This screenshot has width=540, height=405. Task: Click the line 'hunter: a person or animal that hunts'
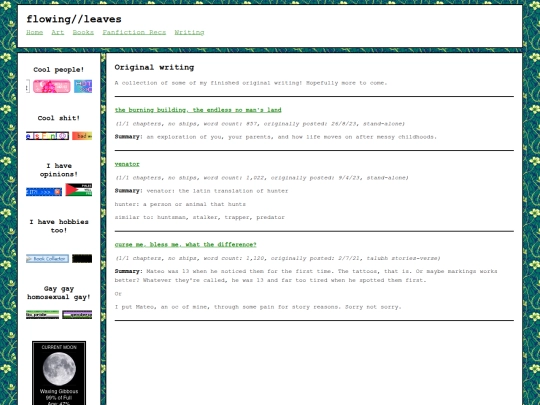pyautogui.click(x=180, y=204)
